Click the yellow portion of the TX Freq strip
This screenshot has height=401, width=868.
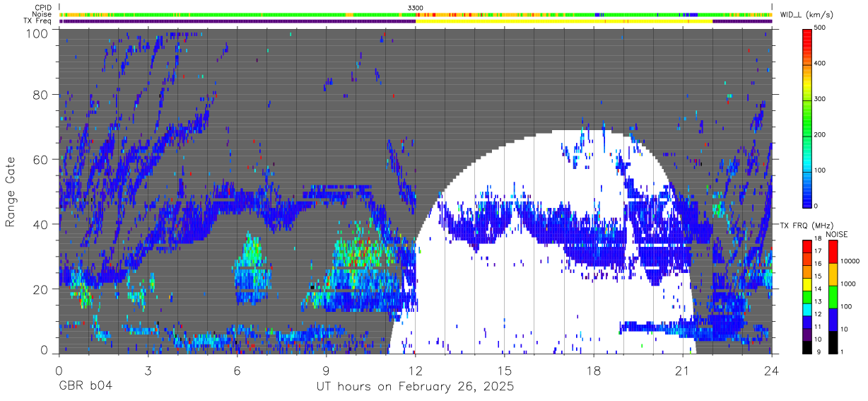tap(564, 21)
